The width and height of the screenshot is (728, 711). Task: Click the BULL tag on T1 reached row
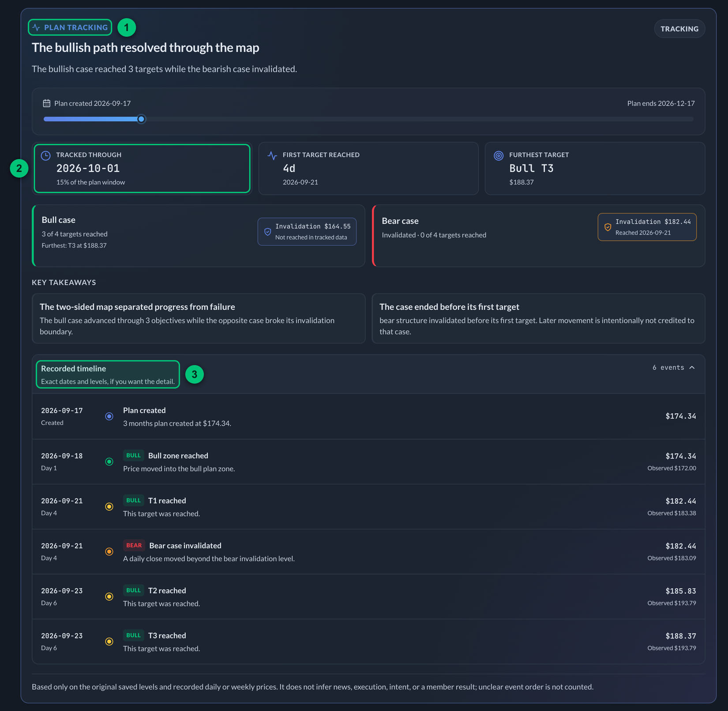[x=133, y=500]
